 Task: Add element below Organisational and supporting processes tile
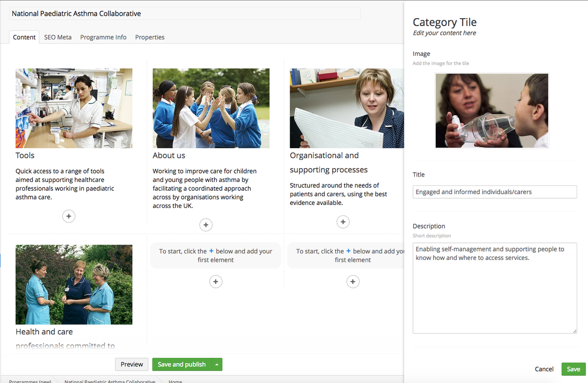pyautogui.click(x=343, y=222)
